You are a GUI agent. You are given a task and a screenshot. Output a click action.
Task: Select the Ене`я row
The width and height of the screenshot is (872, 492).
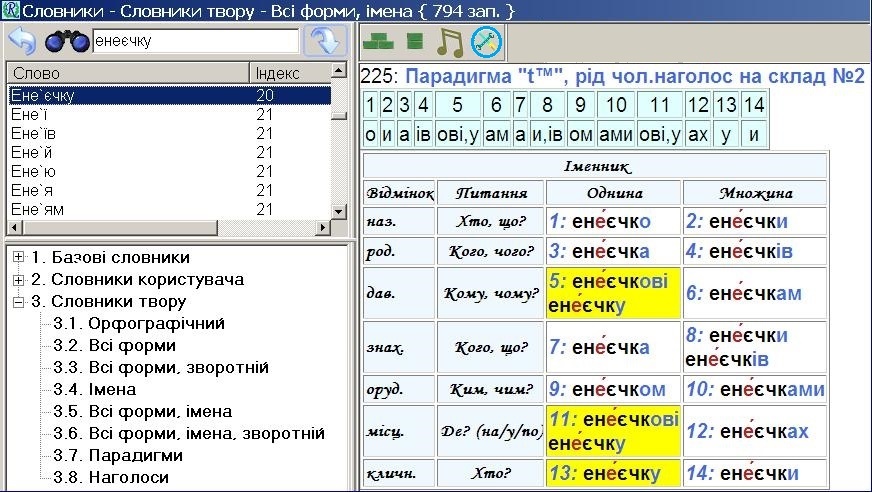(x=170, y=190)
